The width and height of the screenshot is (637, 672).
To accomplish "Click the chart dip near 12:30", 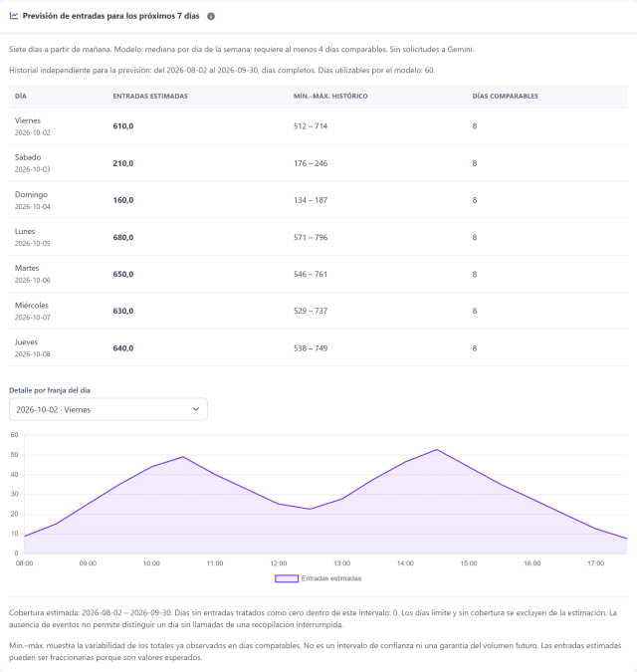I will 310,509.
